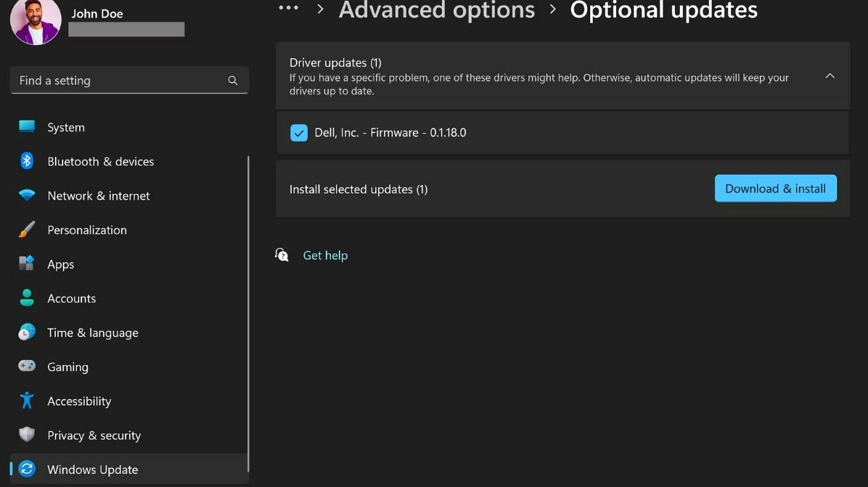Click the Accounts person icon
Image resolution: width=868 pixels, height=487 pixels.
(x=27, y=298)
